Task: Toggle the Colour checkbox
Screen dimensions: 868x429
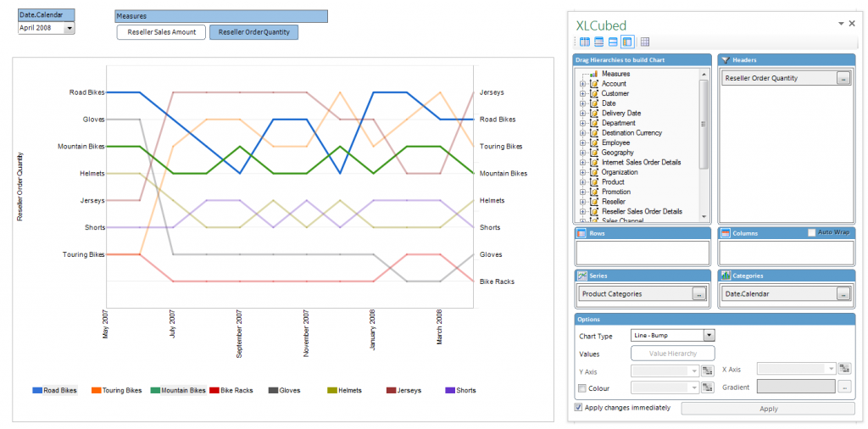Action: point(582,388)
